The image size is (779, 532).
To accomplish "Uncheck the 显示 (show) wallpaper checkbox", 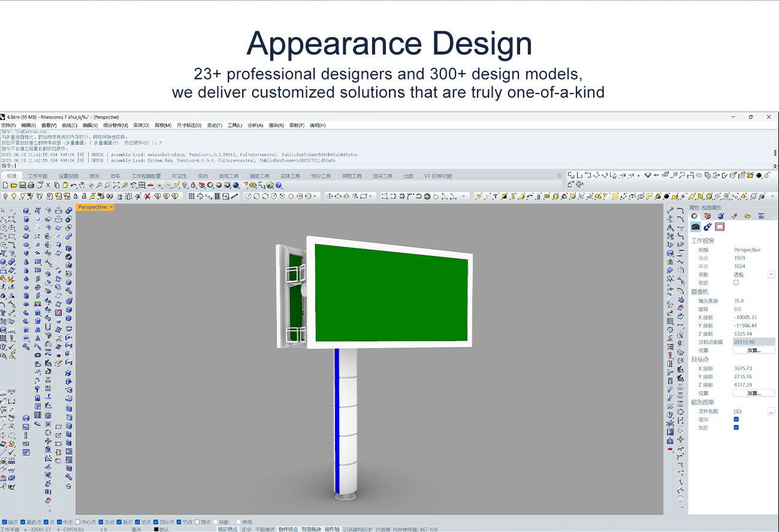I will tap(736, 419).
